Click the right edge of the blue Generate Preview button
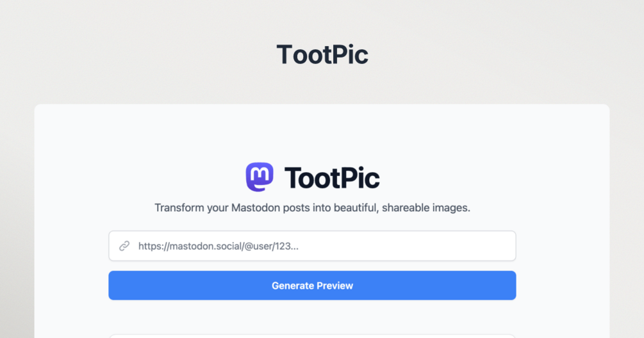 512,286
